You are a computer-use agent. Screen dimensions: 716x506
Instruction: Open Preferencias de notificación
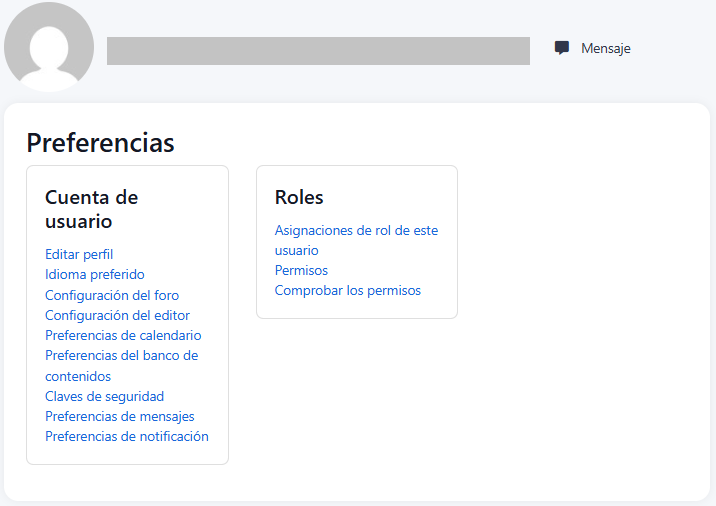pos(127,437)
